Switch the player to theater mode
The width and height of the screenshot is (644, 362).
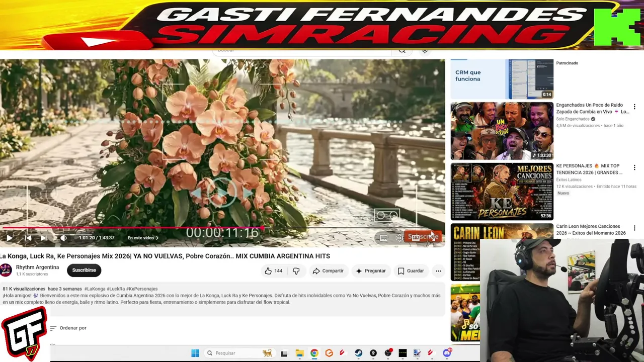click(416, 238)
